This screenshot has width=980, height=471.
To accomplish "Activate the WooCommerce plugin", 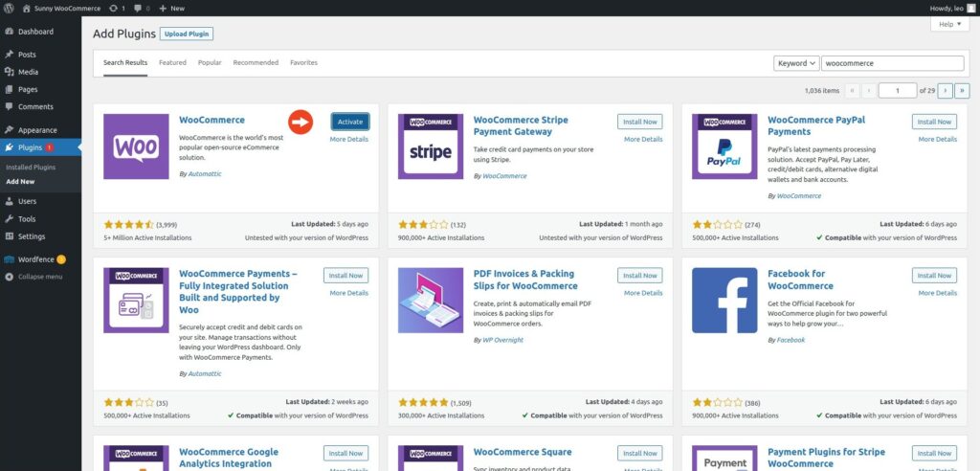I will (x=350, y=122).
